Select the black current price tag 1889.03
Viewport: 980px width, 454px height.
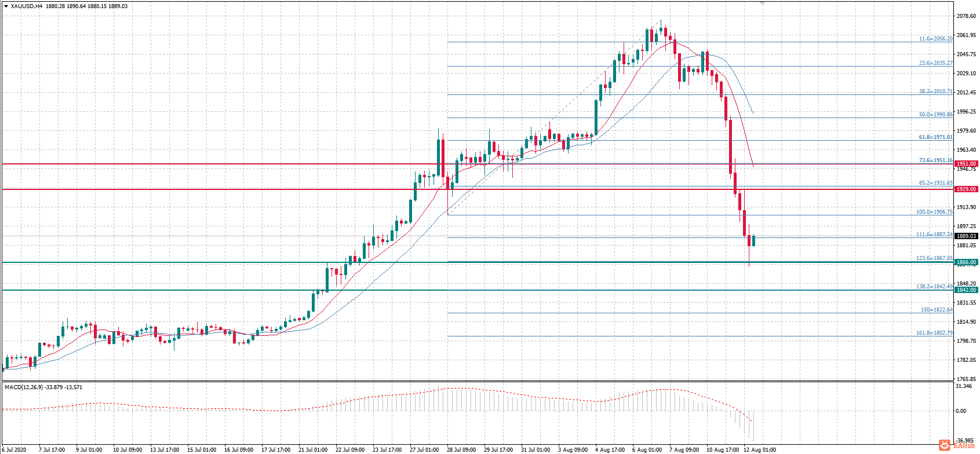tap(967, 236)
